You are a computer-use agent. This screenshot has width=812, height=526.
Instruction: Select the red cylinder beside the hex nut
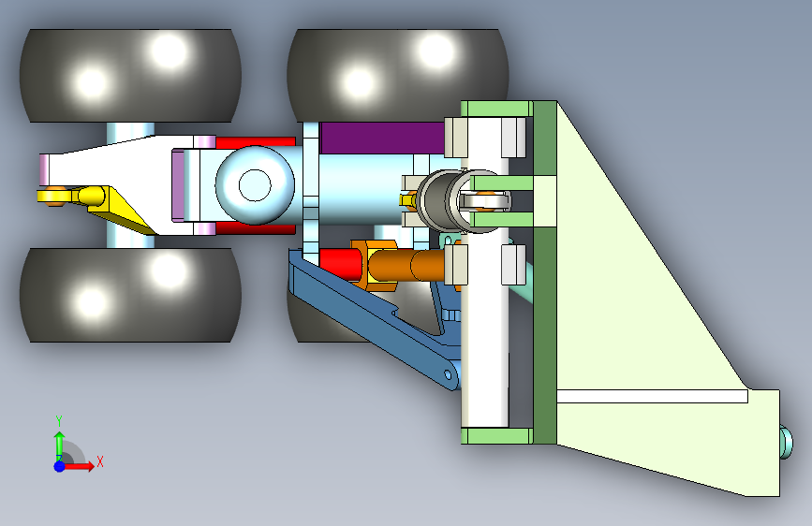(x=340, y=265)
